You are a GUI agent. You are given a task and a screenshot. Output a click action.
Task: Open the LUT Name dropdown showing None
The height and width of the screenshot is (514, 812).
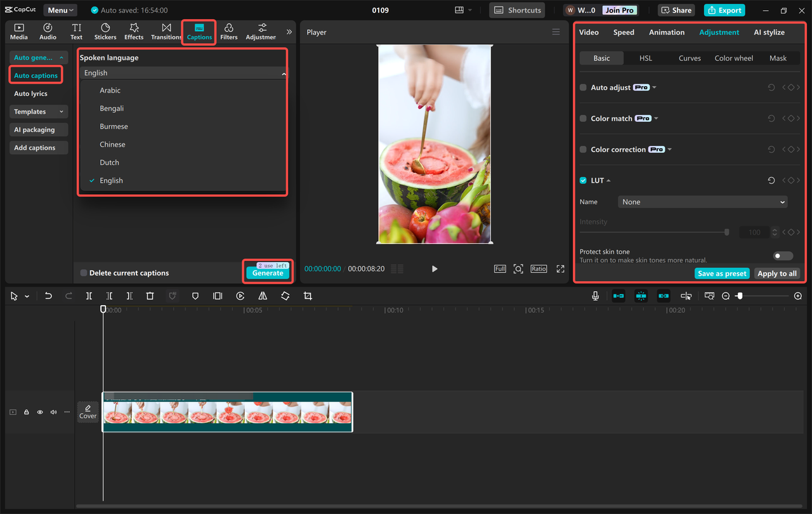click(x=702, y=202)
